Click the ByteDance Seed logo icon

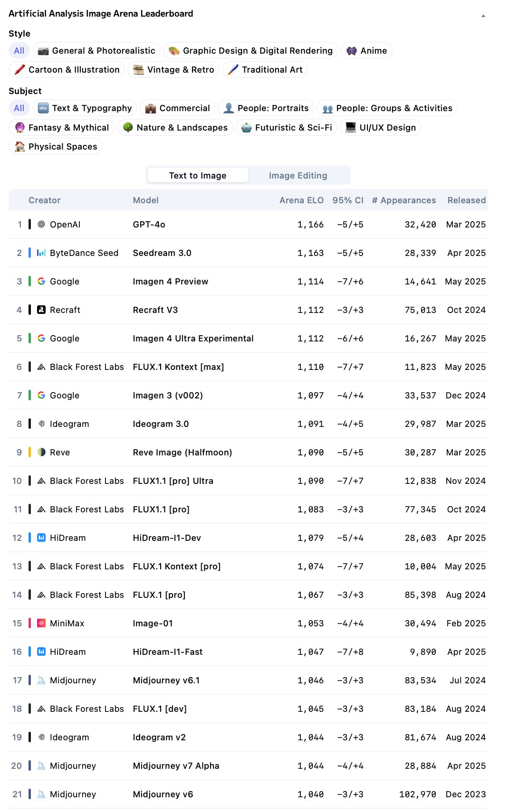tap(41, 253)
